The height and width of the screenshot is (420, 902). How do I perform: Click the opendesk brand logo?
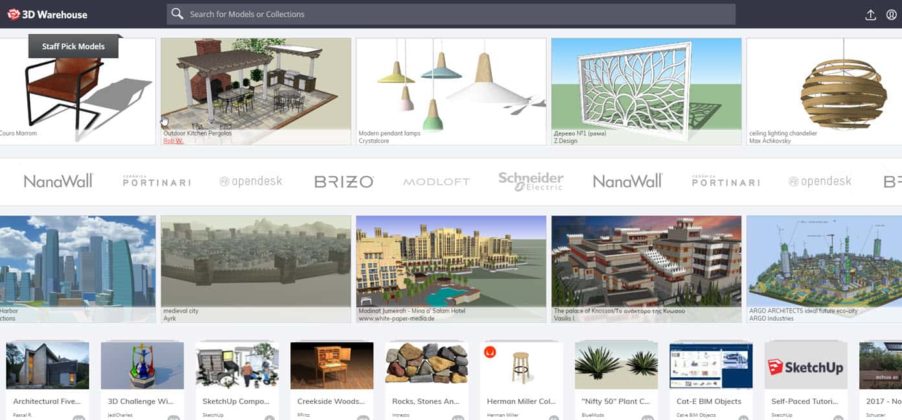[253, 181]
